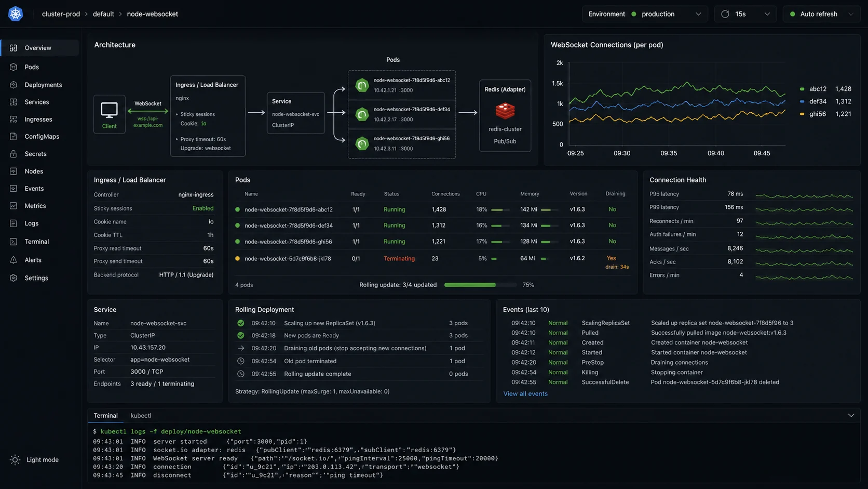Click the Terminating status label
Screen dimensions: 868x489
(x=399, y=259)
